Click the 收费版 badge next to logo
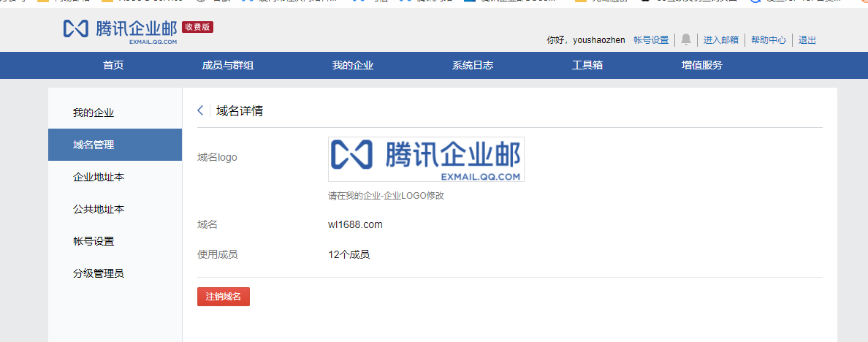The image size is (868, 342). click(197, 27)
